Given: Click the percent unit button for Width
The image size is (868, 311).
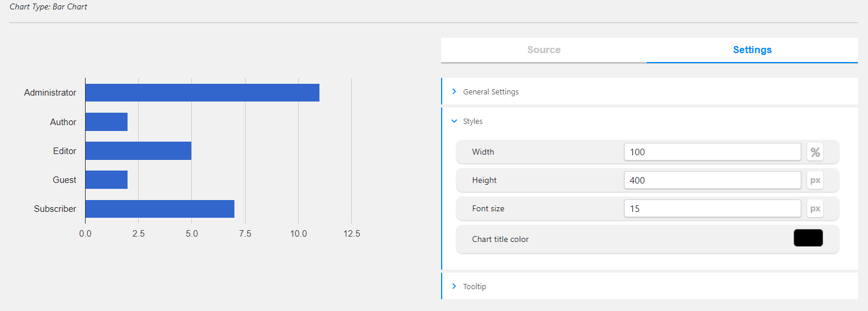Looking at the screenshot, I should (815, 152).
